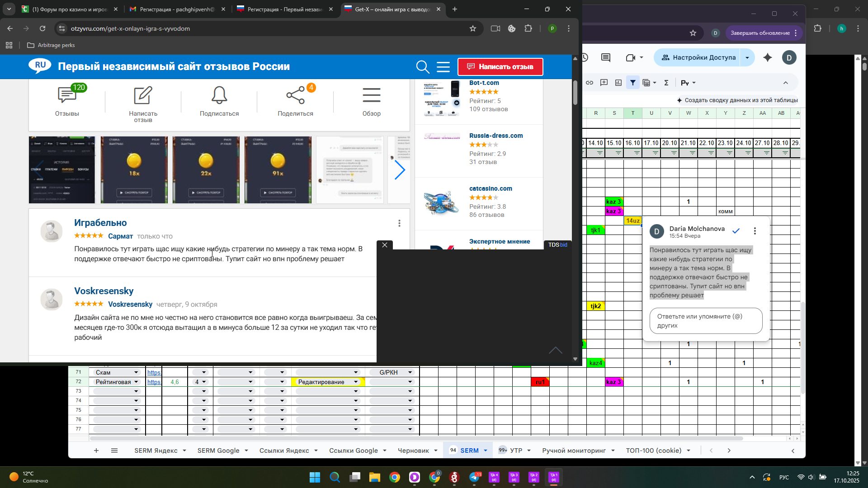Open the Обзор list icon

pyautogui.click(x=371, y=96)
